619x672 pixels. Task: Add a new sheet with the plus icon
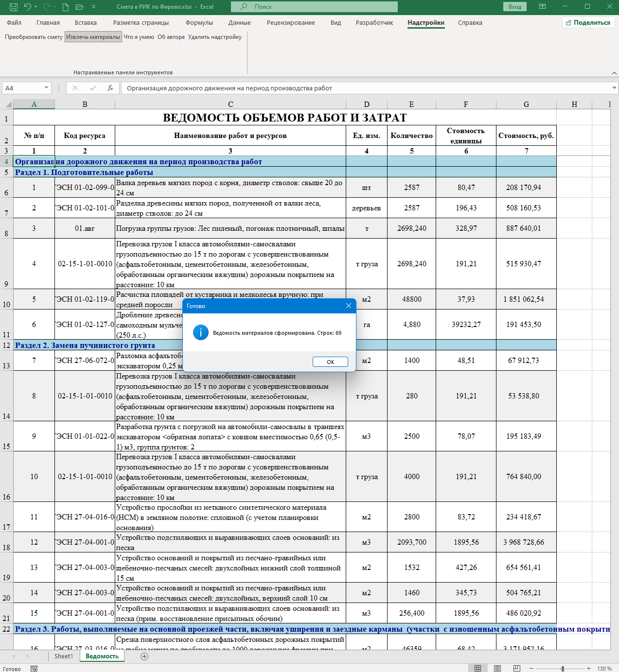pyautogui.click(x=144, y=656)
